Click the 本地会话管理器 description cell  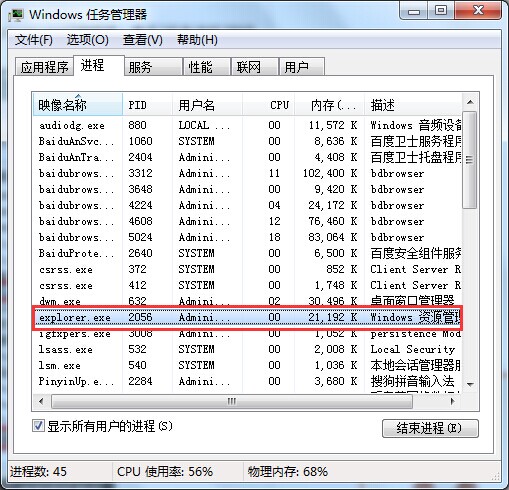(416, 365)
